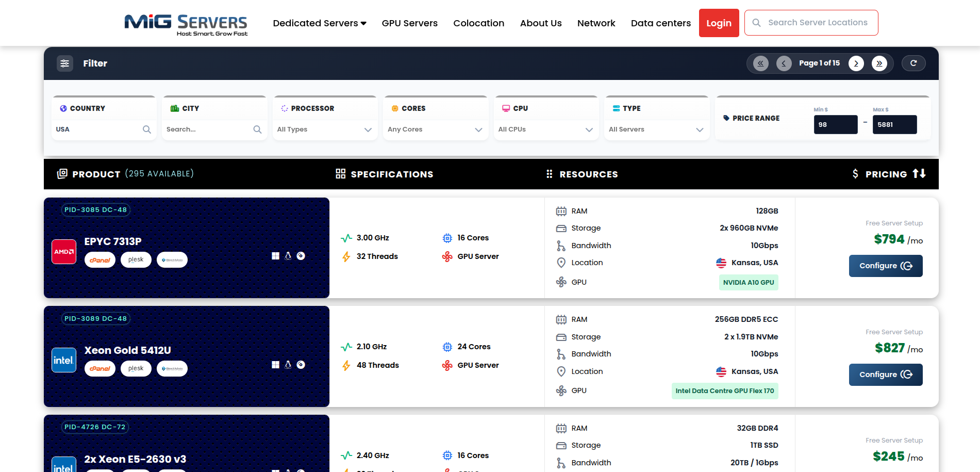The width and height of the screenshot is (980, 472).
Task: Click the Intel logo on Xeon Gold 5412U
Action: click(64, 360)
